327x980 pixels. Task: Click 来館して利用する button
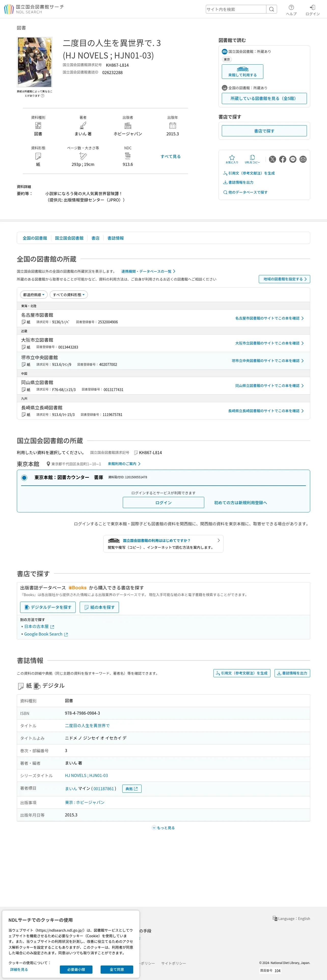pos(242,71)
